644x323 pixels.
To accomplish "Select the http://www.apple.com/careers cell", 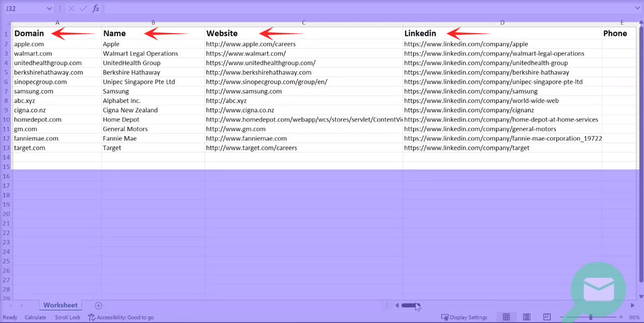I will [304, 44].
